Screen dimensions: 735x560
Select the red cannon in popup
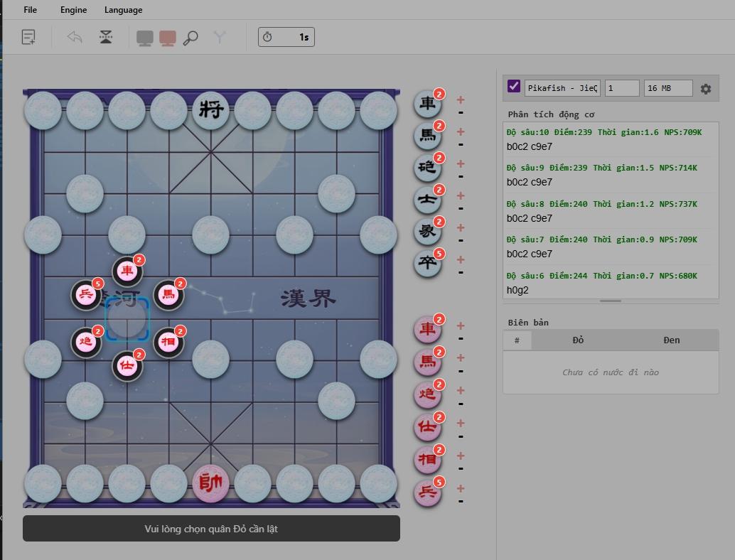point(86,342)
